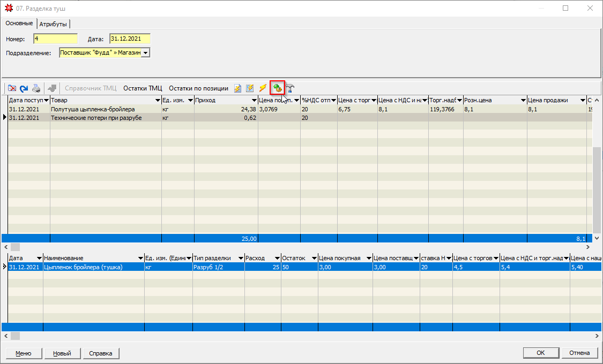603x364 pixels.
Task: Click the yellow lightning bolt icon
Action: (263, 88)
